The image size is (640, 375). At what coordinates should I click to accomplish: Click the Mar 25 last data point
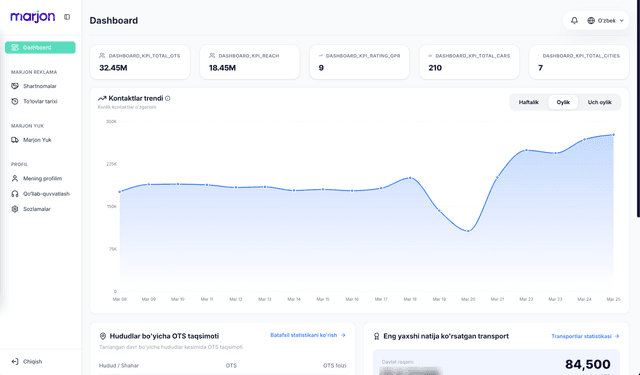[x=613, y=135]
